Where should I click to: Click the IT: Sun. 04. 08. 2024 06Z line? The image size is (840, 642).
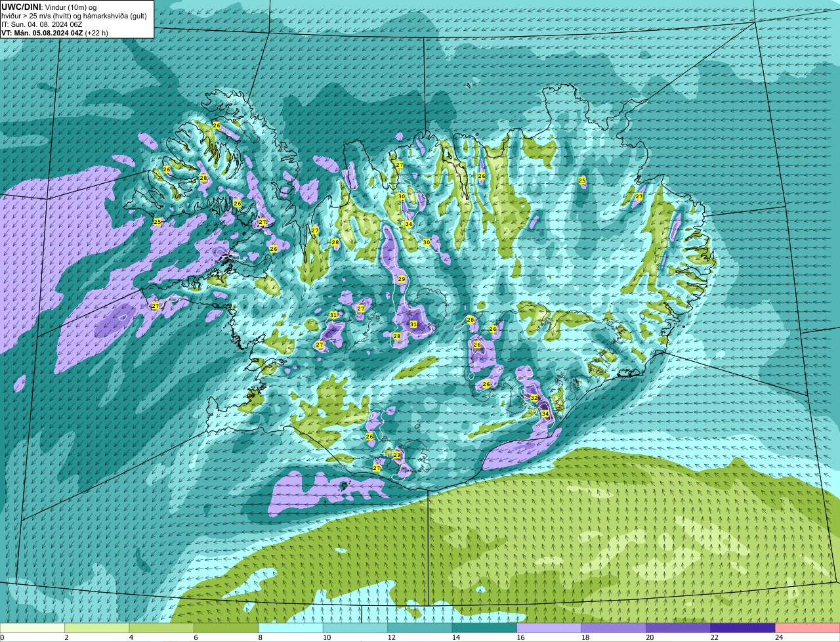42,24
